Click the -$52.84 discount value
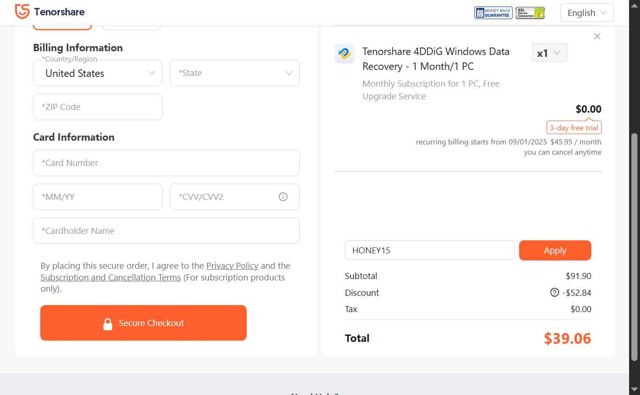The width and height of the screenshot is (640, 395). pos(577,293)
